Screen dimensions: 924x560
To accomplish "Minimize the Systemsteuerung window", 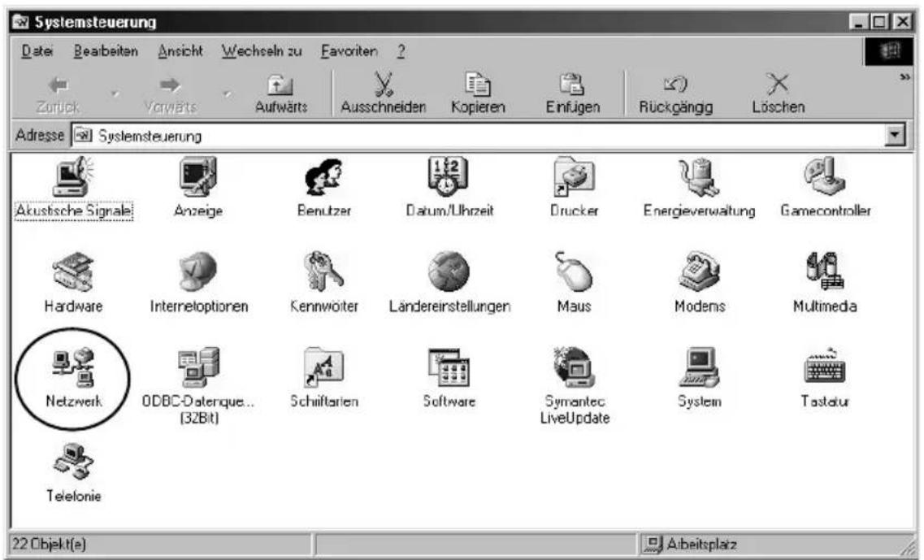I will 859,22.
